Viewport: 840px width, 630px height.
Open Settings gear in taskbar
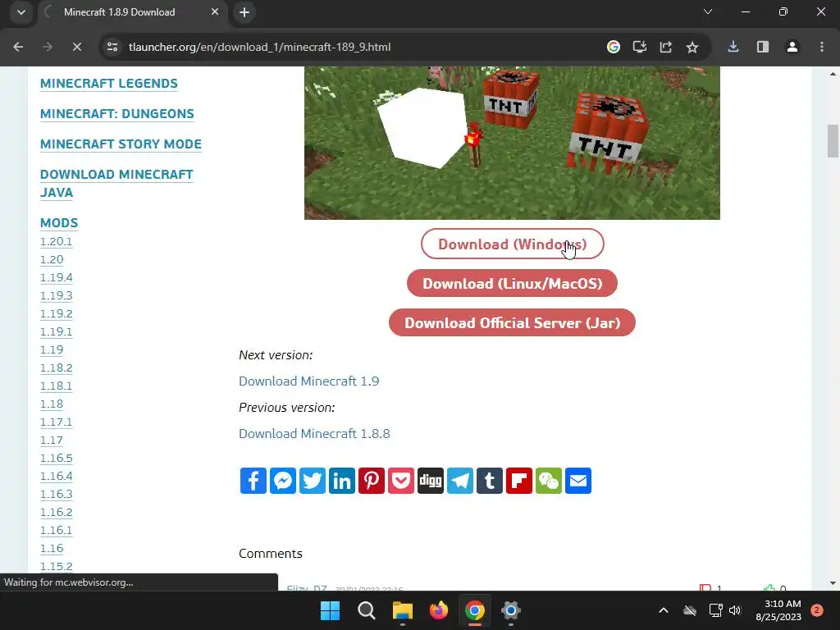[x=511, y=610]
